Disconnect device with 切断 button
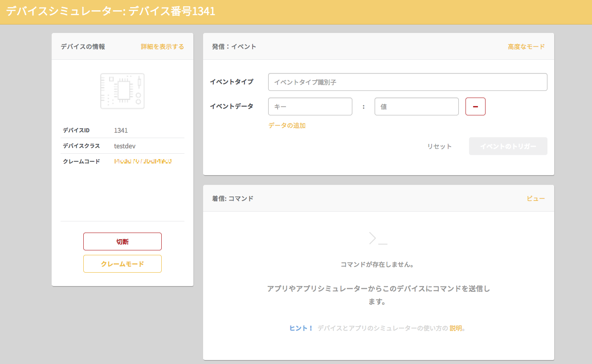592x364 pixels. tap(122, 241)
